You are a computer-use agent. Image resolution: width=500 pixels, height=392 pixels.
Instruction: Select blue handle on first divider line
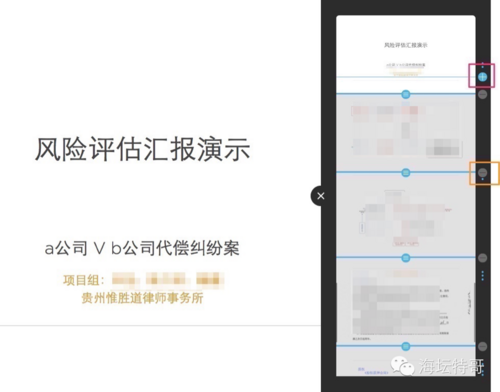pyautogui.click(x=406, y=95)
